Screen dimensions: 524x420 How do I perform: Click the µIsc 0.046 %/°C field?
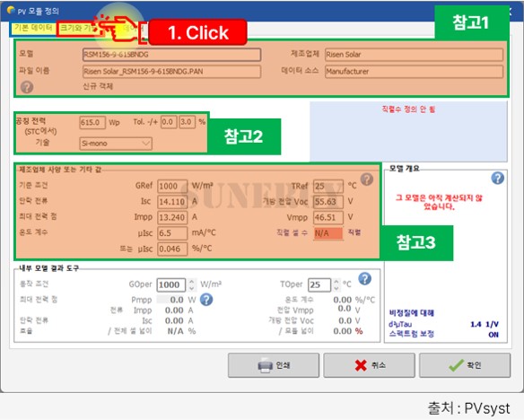[172, 249]
